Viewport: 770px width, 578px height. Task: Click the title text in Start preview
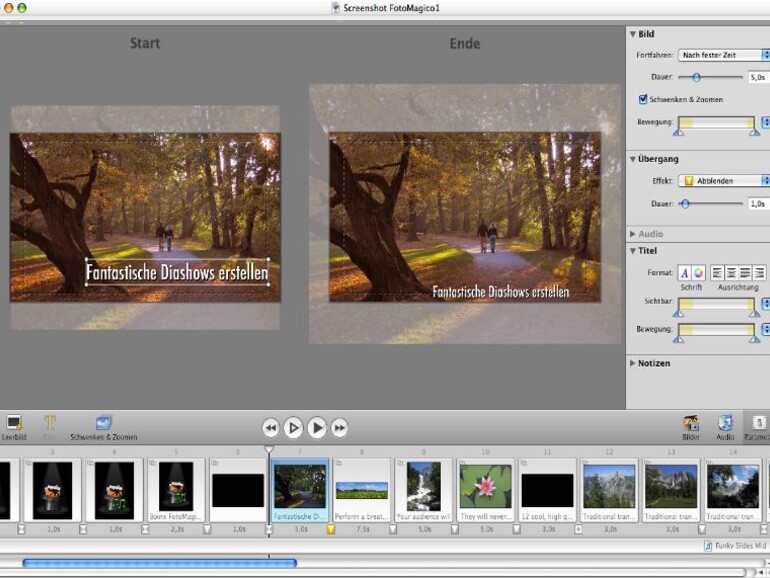[177, 272]
